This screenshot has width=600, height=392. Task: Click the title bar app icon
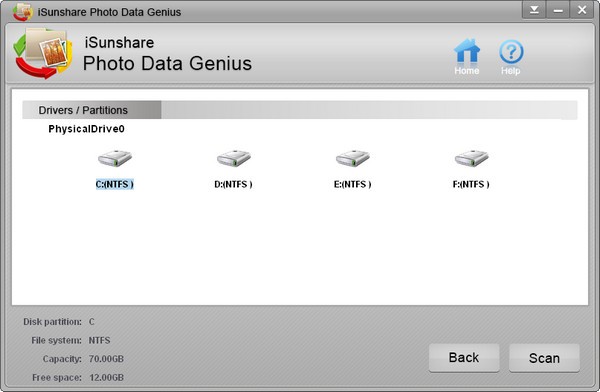[23, 12]
